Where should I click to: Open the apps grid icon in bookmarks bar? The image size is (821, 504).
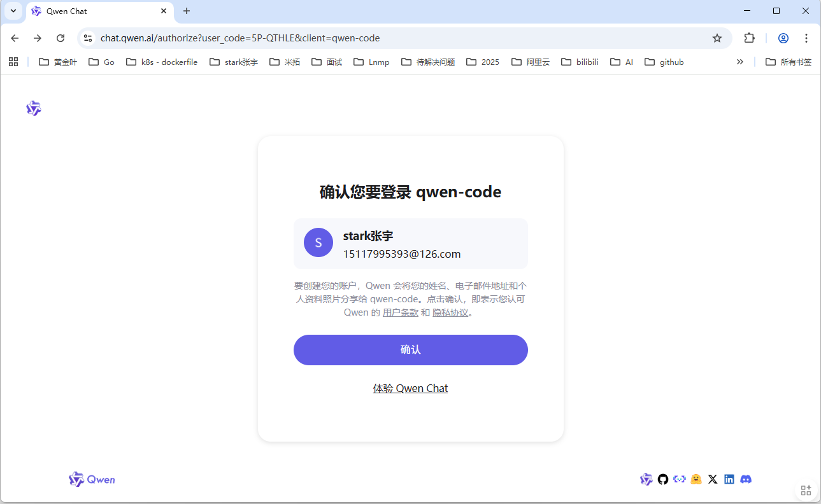pyautogui.click(x=13, y=62)
